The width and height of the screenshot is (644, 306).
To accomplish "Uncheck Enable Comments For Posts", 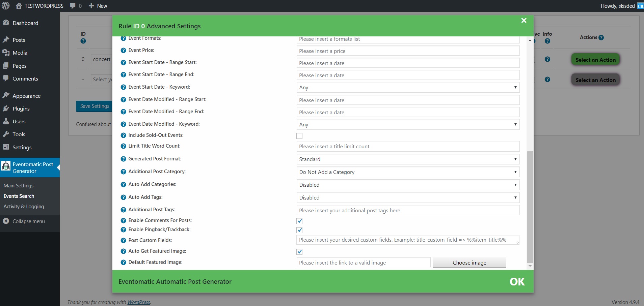I will click(x=299, y=221).
